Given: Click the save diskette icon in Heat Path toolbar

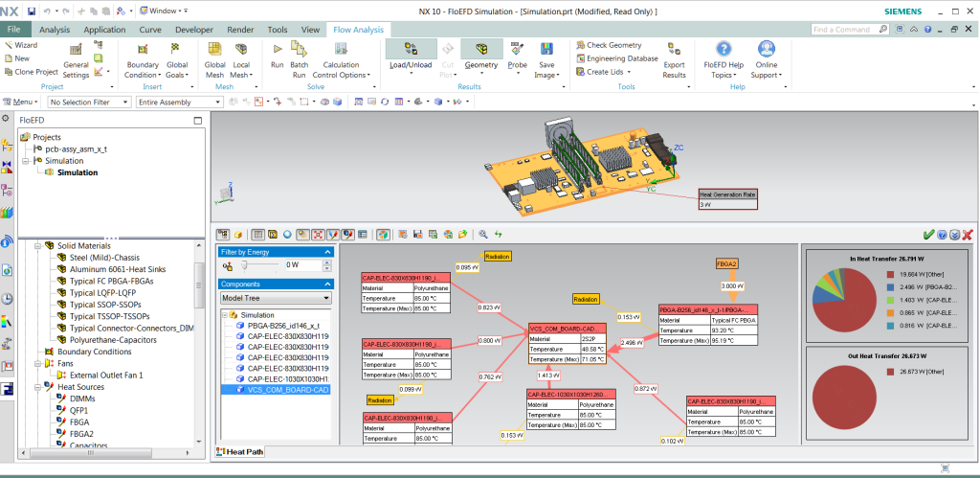Looking at the screenshot, I should tap(417, 234).
